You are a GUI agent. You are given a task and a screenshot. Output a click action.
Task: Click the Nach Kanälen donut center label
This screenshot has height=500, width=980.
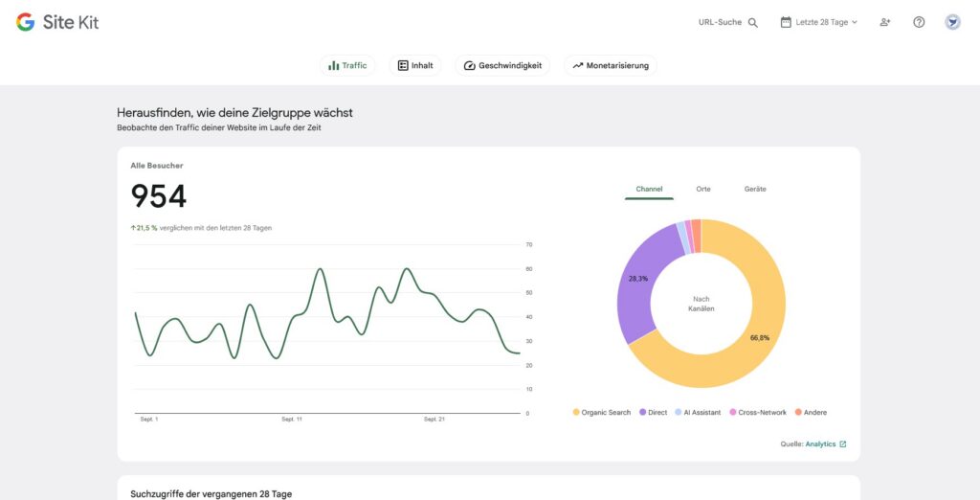[x=702, y=305]
